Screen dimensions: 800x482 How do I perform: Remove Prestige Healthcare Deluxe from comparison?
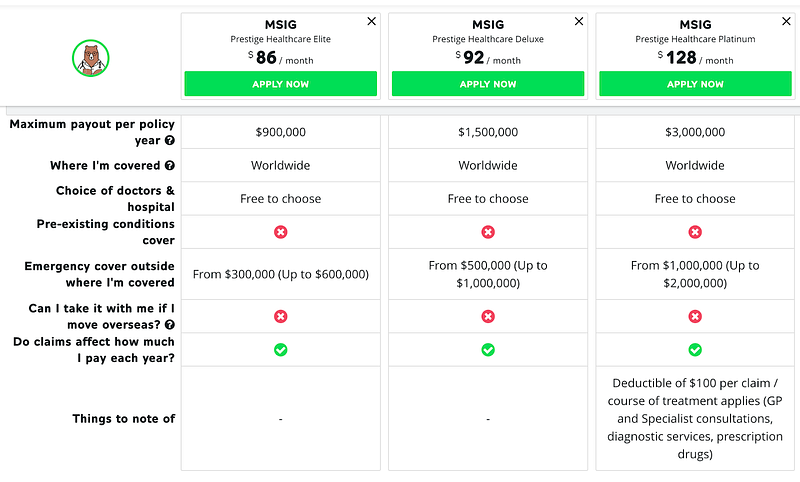(579, 21)
